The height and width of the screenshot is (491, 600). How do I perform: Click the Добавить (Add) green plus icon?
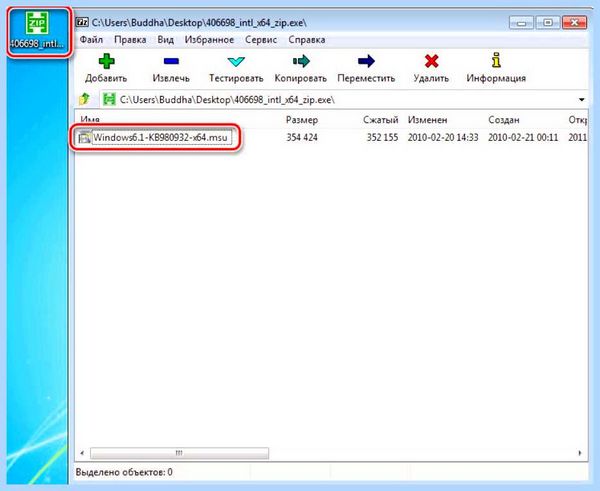106,61
